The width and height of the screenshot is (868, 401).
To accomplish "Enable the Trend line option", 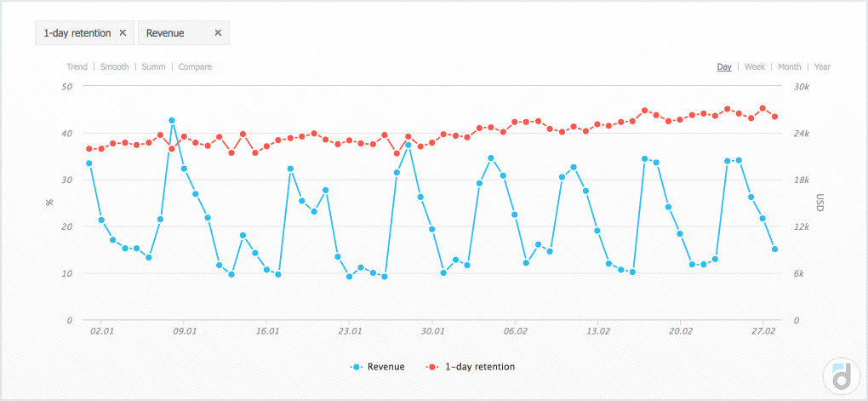I will (x=77, y=66).
